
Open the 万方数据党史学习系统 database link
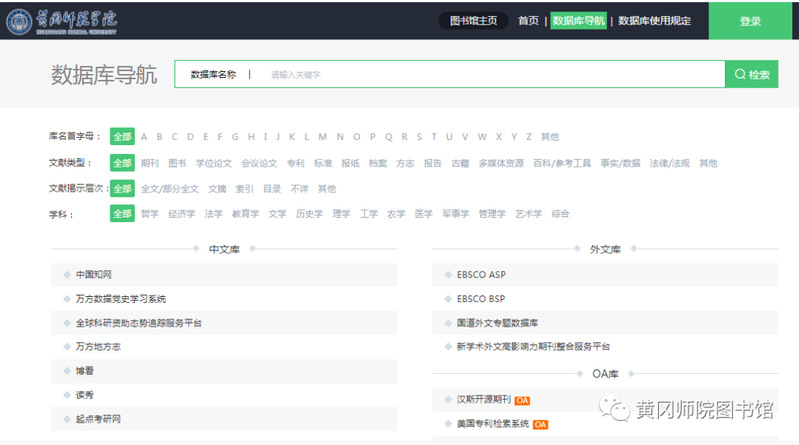[x=120, y=298]
